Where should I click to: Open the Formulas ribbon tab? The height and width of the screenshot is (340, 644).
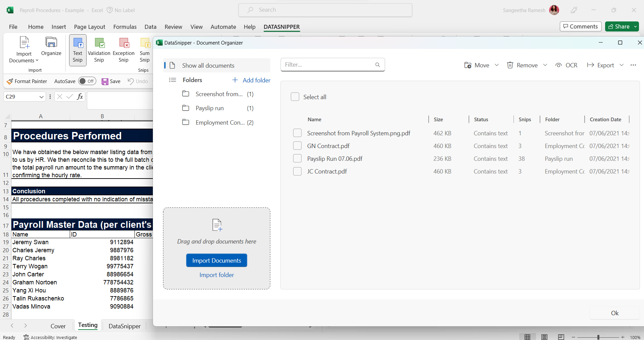coord(125,27)
